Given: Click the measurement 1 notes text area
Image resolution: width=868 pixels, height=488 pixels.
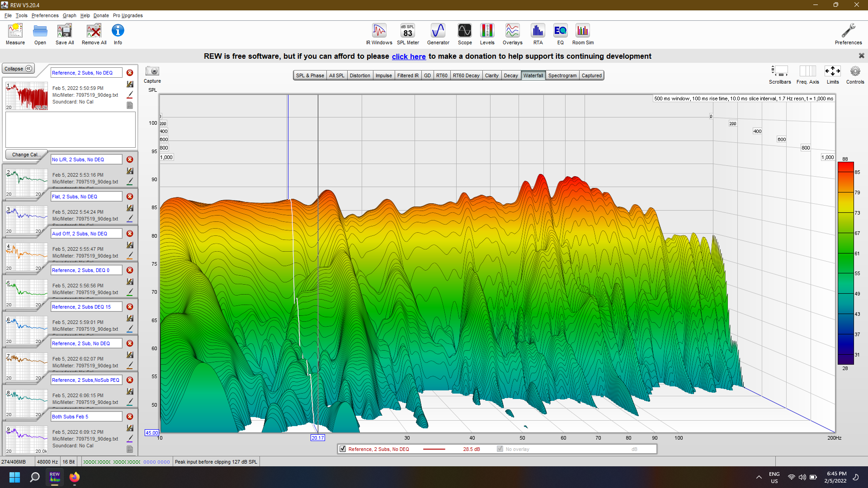Looking at the screenshot, I should pos(71,129).
